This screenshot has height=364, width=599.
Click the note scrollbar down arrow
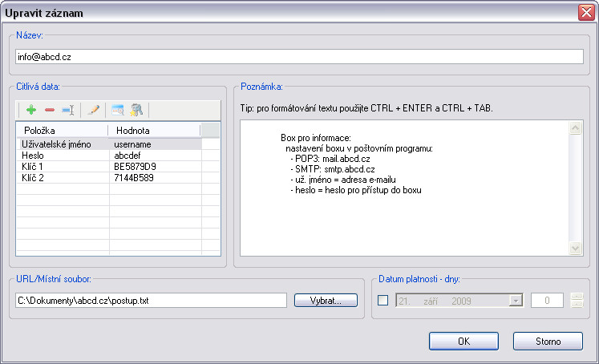(575, 249)
